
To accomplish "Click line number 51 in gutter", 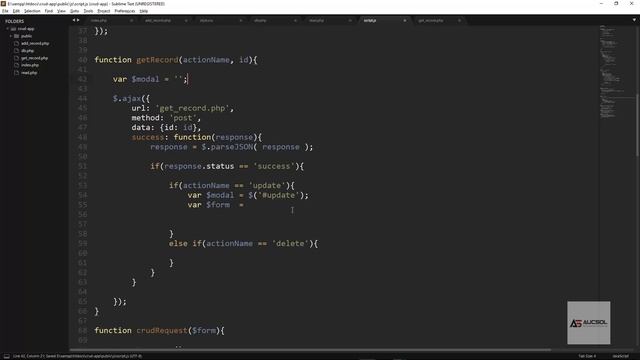I will coord(82,166).
